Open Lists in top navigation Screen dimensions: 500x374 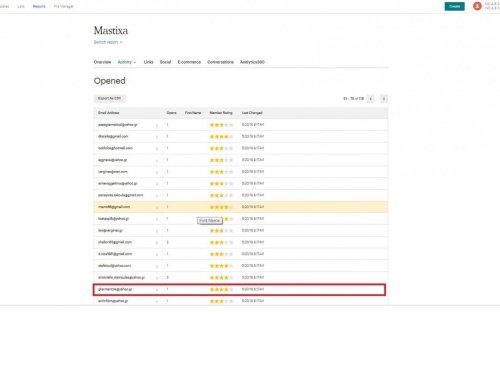click(21, 6)
